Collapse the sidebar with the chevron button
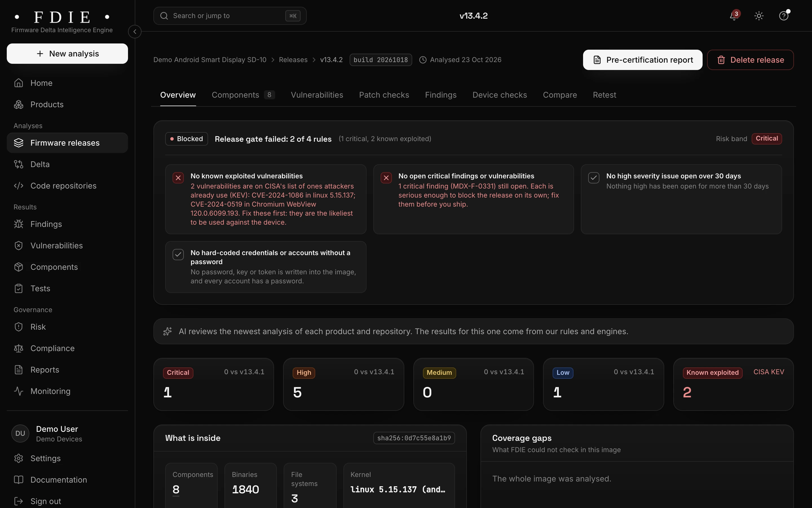Viewport: 812px width, 508px height. [x=134, y=32]
